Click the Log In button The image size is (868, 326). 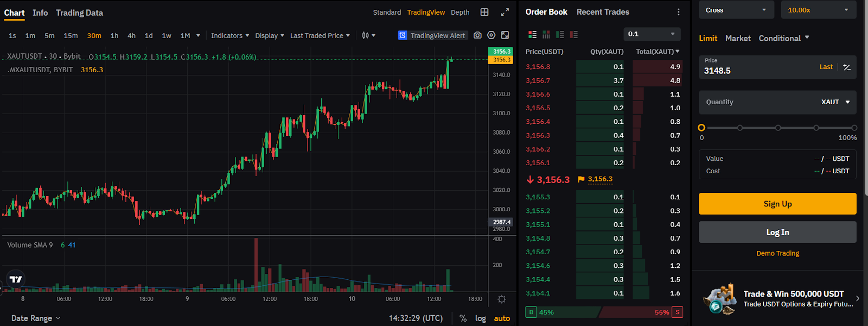[777, 232]
